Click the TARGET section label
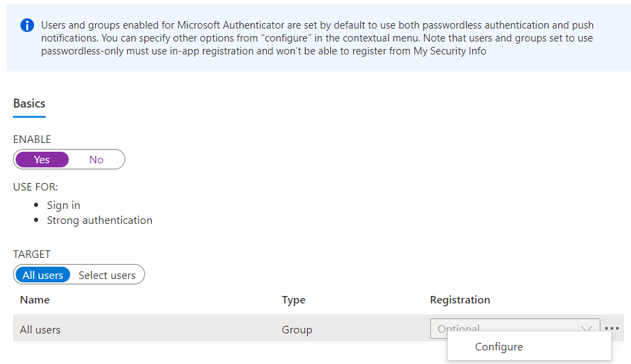631x364 pixels. 32,254
